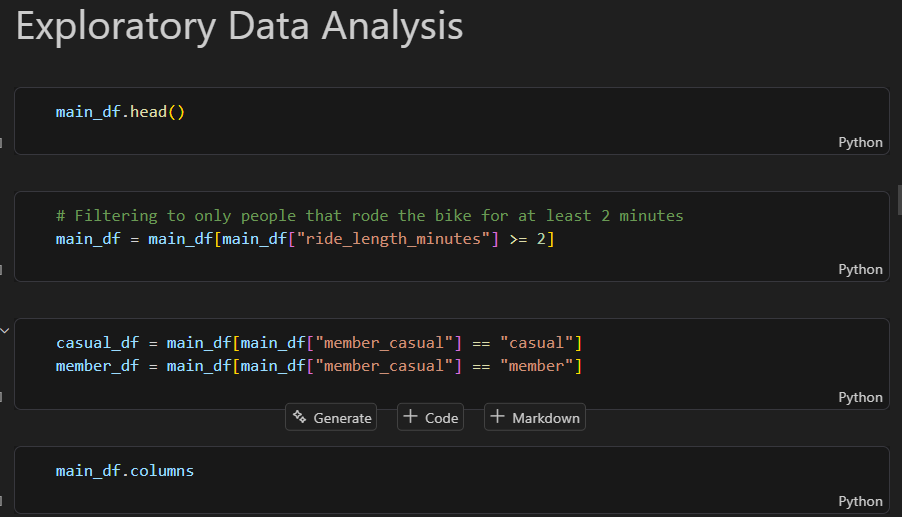Click the Generate button between cells
Image resolution: width=902 pixels, height=517 pixels.
[331, 418]
